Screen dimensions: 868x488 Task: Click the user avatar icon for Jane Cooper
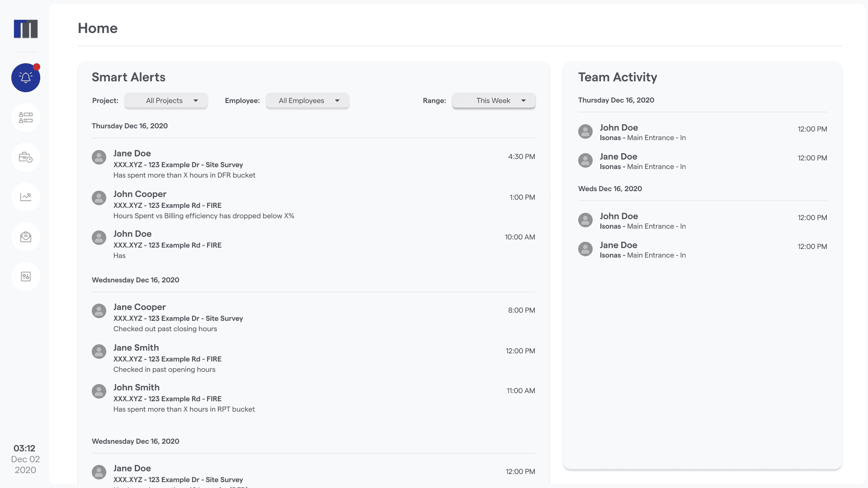[99, 310]
